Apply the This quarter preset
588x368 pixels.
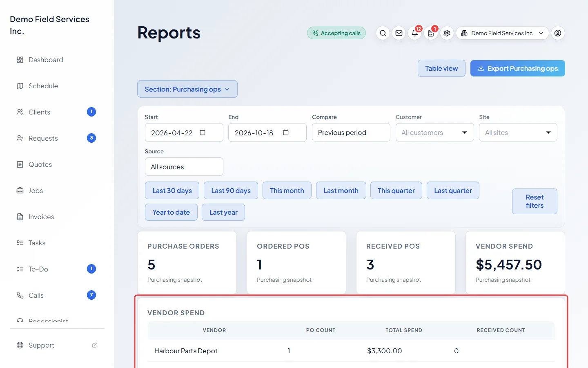pyautogui.click(x=396, y=191)
